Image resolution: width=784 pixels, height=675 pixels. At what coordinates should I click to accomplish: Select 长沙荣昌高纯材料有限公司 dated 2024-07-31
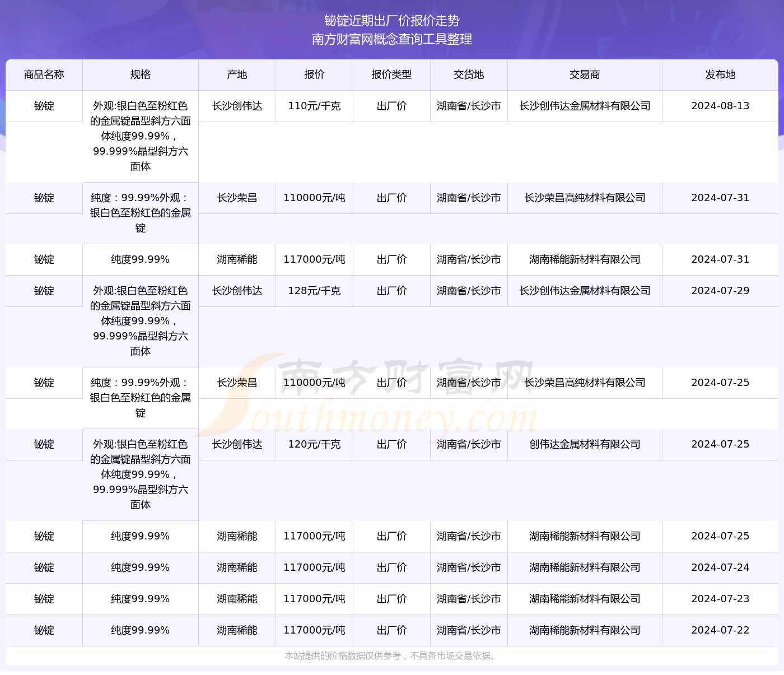click(x=585, y=198)
